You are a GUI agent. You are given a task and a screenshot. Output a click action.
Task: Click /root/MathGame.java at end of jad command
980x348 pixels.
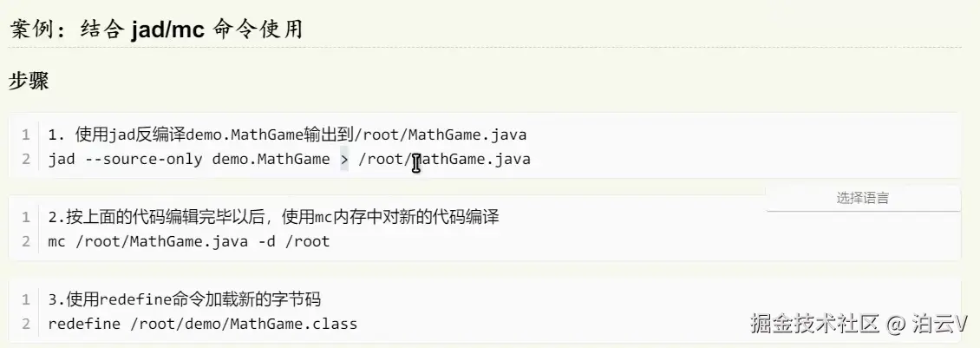(444, 160)
